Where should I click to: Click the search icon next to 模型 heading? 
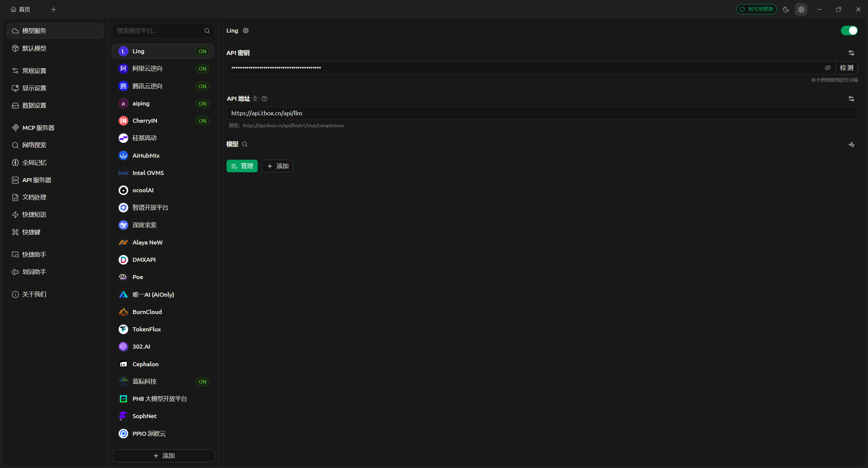[x=245, y=144]
